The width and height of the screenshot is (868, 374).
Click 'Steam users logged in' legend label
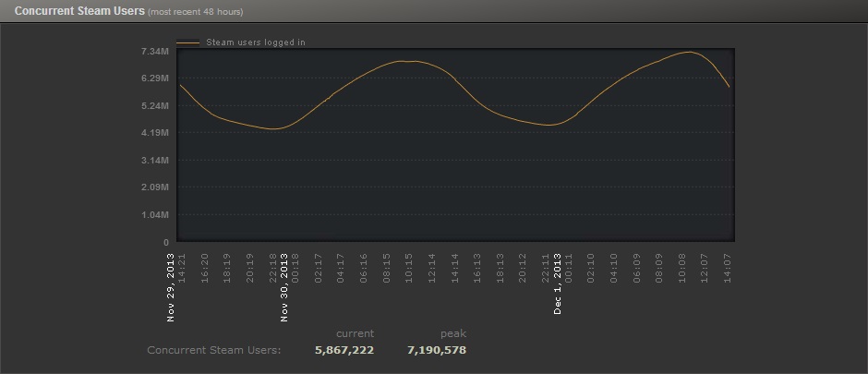pyautogui.click(x=256, y=42)
